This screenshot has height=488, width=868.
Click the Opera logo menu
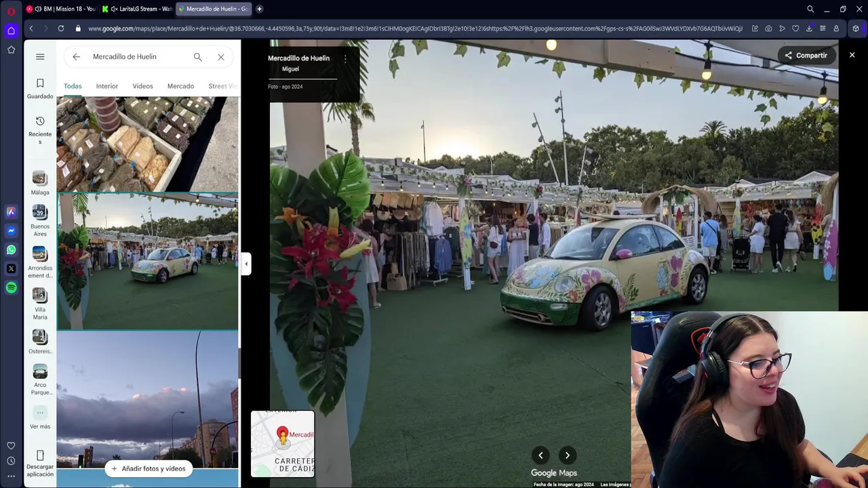pos(11,11)
